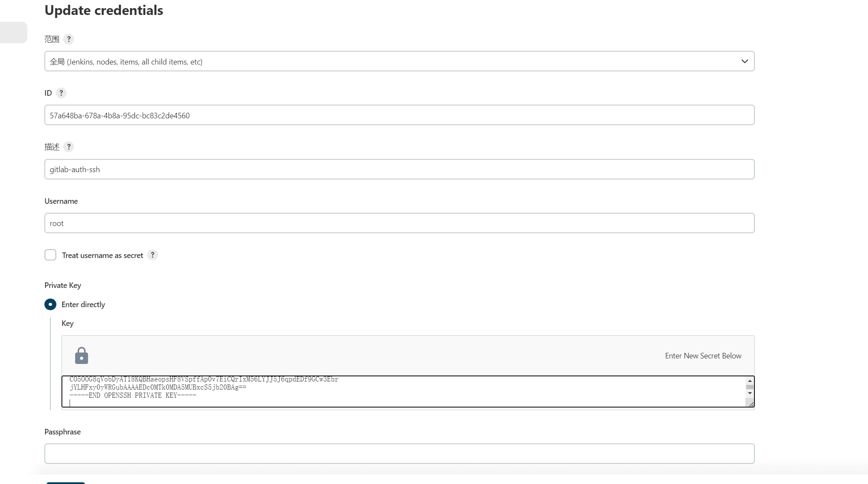Click help icon next to 范围

(68, 39)
